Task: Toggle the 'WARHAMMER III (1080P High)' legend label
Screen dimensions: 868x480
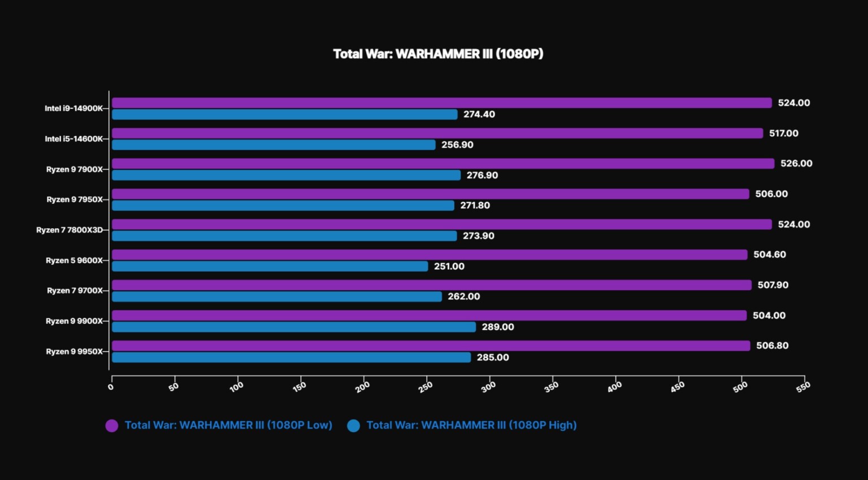Action: pyautogui.click(x=471, y=425)
